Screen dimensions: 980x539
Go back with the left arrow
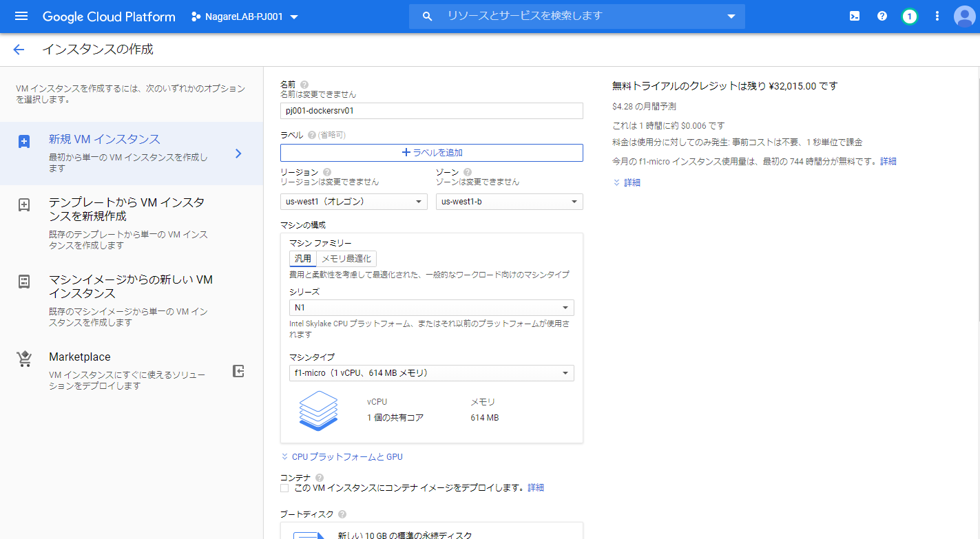click(19, 50)
